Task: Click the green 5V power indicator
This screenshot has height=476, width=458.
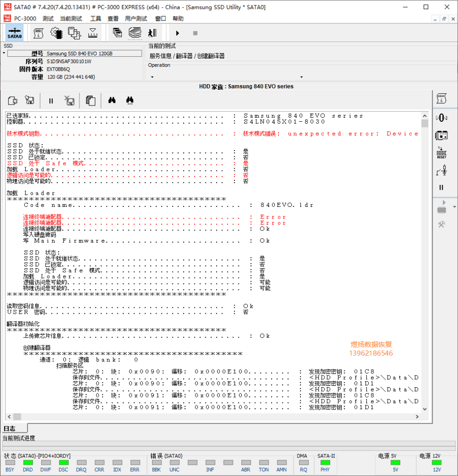Action: [395, 463]
